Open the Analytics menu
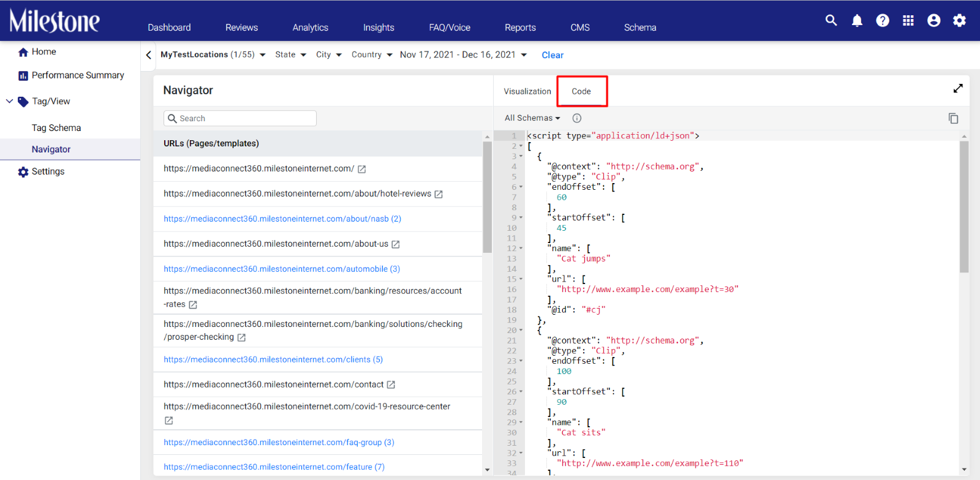980x480 pixels. tap(311, 28)
